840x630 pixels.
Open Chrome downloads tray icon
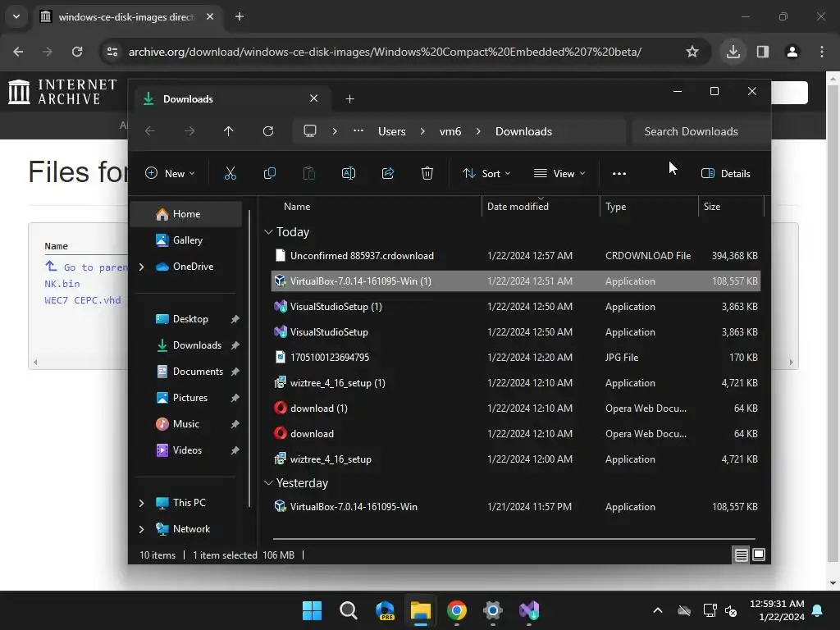(x=733, y=52)
